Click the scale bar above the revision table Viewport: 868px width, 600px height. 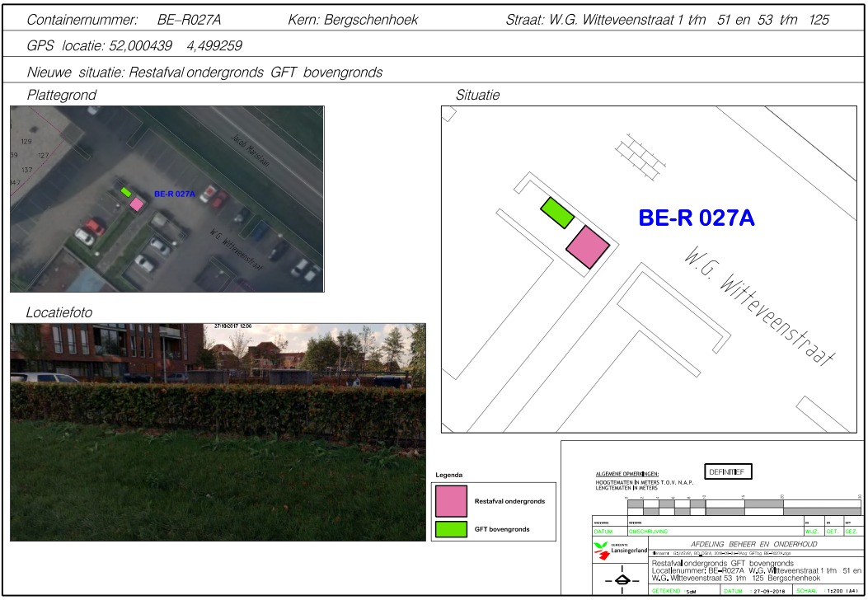[x=742, y=507]
